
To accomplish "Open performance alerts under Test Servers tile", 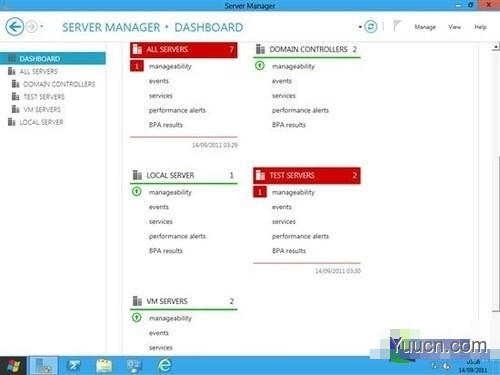I will coord(300,236).
